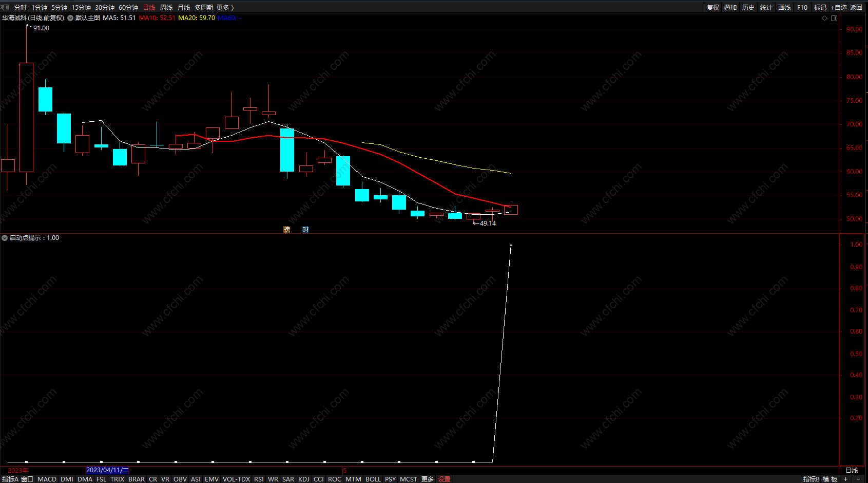Switch indicator to SAR
Image resolution: width=868 pixels, height=483 pixels.
pyautogui.click(x=288, y=479)
